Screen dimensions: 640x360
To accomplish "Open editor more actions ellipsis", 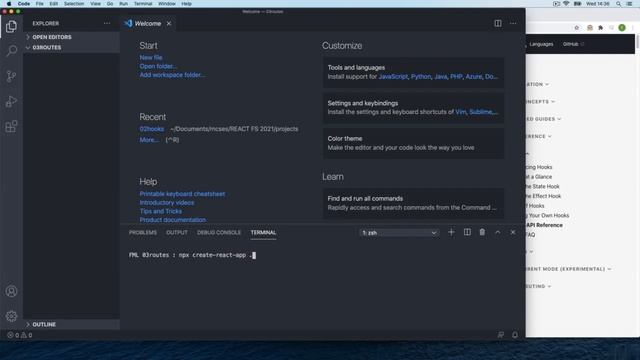I will click(513, 23).
